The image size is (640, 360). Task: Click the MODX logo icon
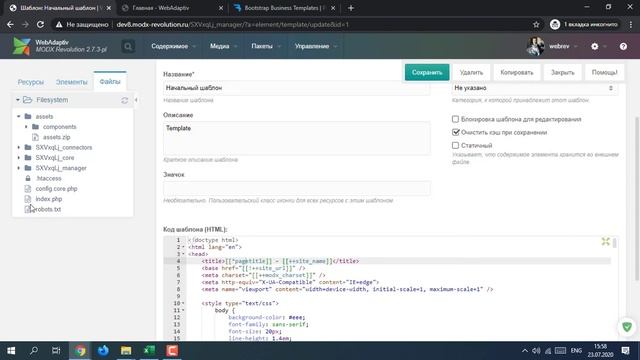click(x=21, y=46)
